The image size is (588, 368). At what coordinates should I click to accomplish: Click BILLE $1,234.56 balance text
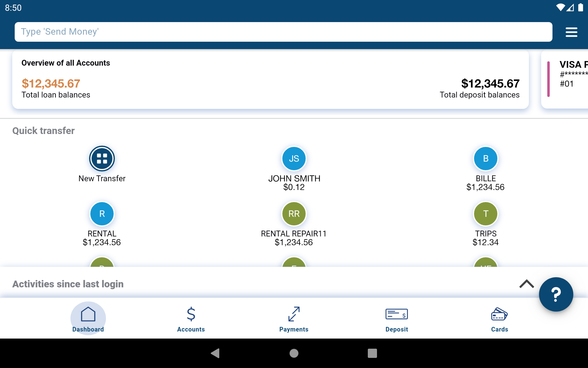click(x=486, y=187)
